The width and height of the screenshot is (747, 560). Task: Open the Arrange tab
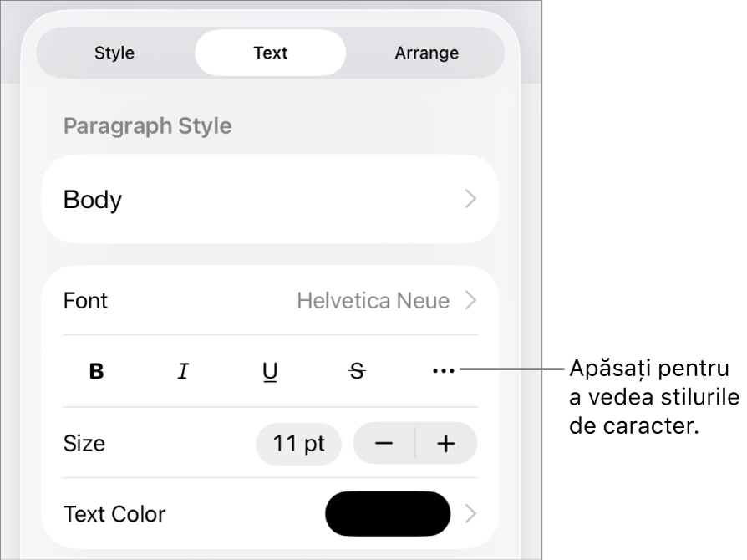(x=426, y=53)
